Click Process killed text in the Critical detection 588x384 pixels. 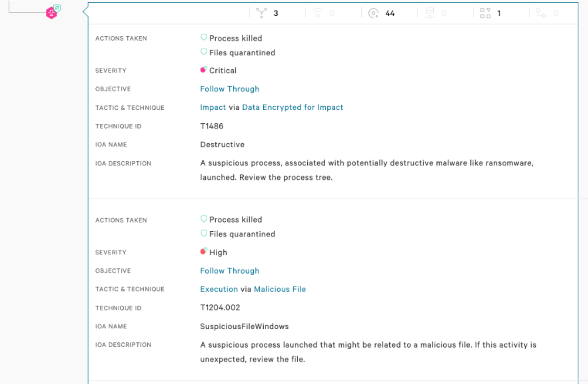point(236,38)
